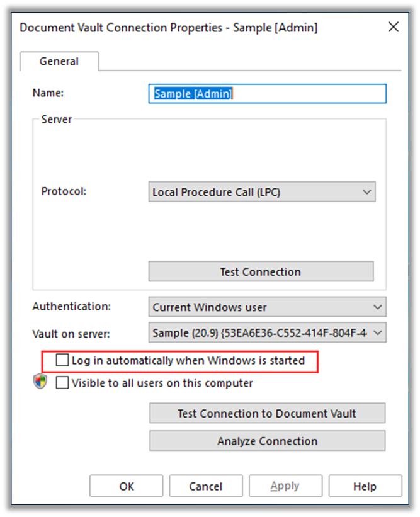Viewport: 420px width, 517px height.
Task: Click the UAC shield icon
Action: pos(40,382)
